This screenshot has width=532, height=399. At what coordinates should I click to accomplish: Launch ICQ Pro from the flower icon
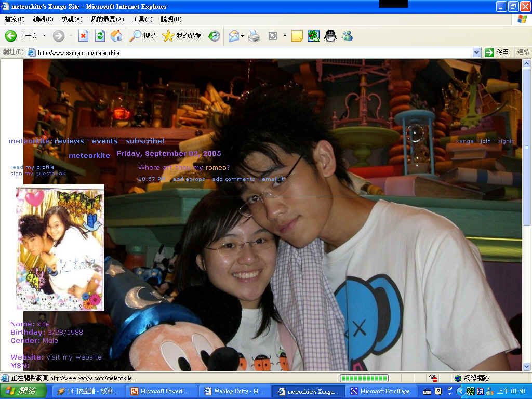(314, 36)
